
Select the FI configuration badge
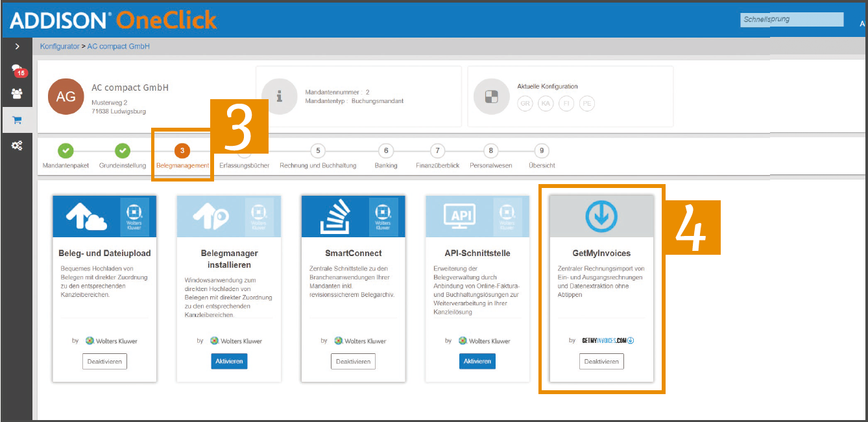click(x=566, y=103)
